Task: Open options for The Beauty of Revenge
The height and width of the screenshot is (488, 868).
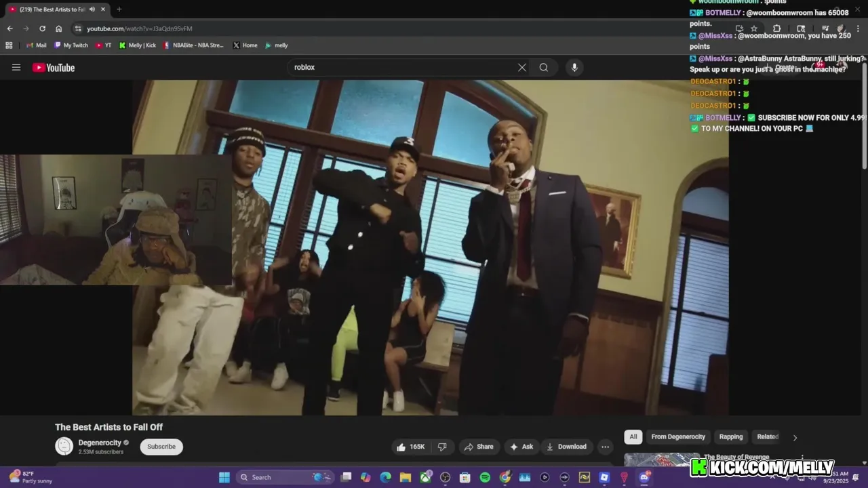Action: [x=802, y=458]
